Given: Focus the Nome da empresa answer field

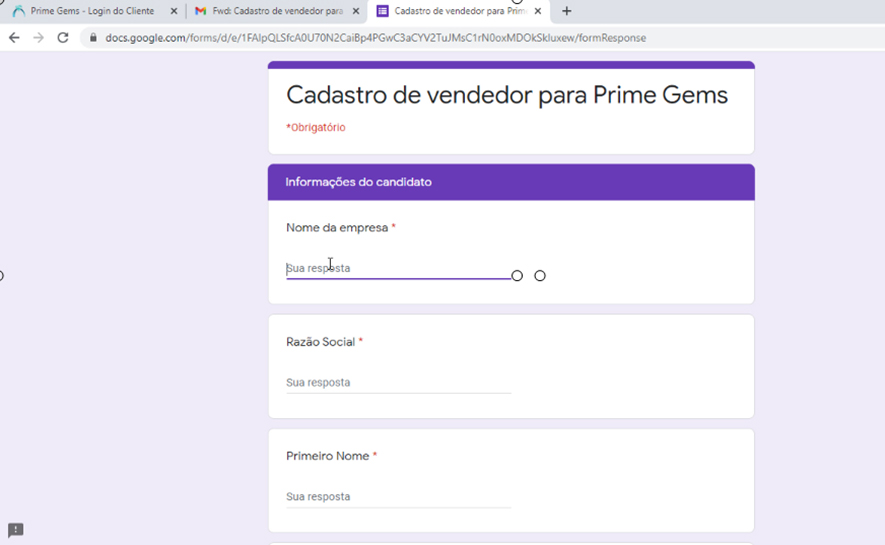Looking at the screenshot, I should point(398,269).
